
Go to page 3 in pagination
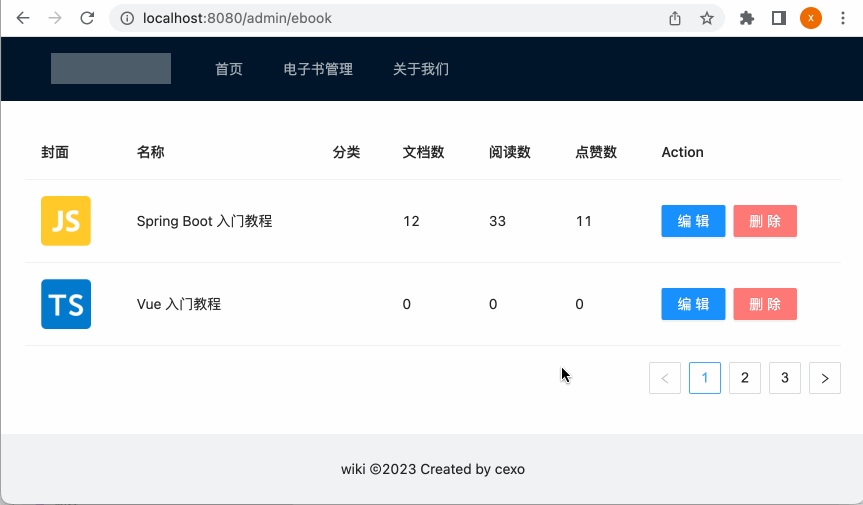point(784,378)
